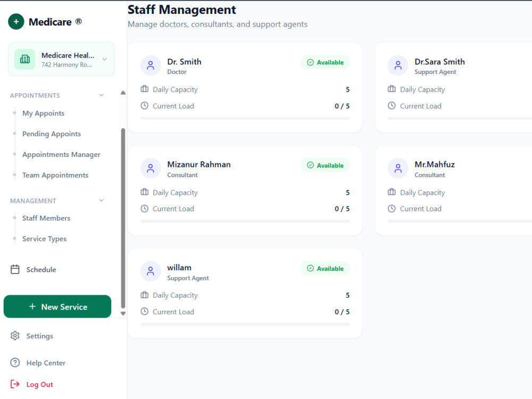The height and width of the screenshot is (399, 532).
Task: Click the plus icon in New Service
Action: pyautogui.click(x=32, y=306)
